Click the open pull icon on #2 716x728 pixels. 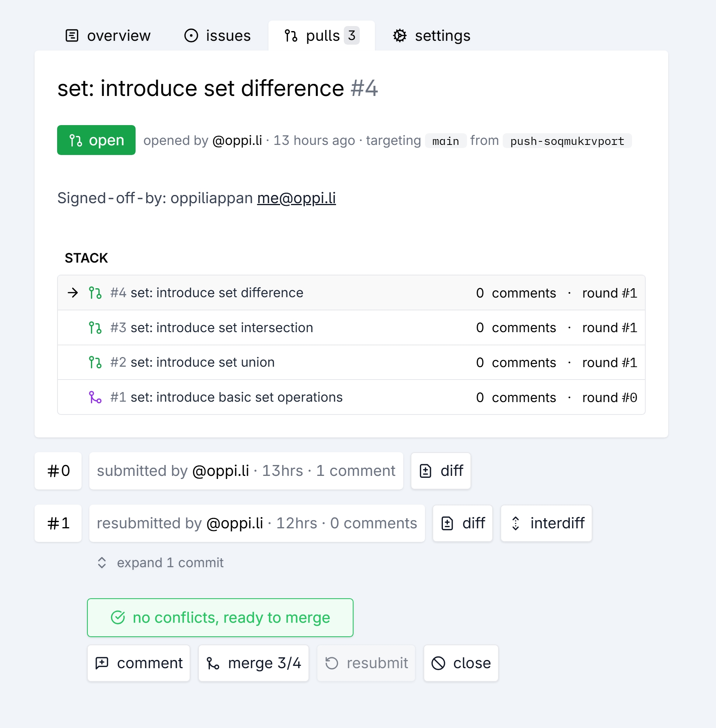tap(95, 362)
